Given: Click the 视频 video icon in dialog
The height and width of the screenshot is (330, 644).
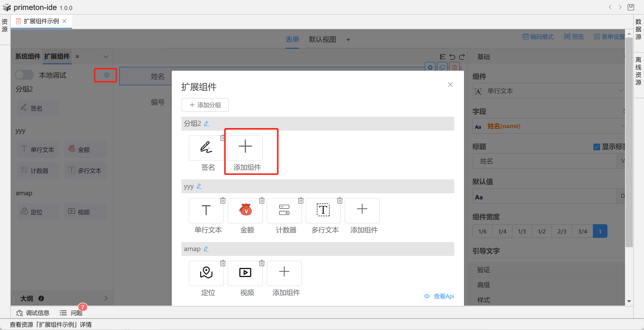Looking at the screenshot, I should pyautogui.click(x=245, y=273).
